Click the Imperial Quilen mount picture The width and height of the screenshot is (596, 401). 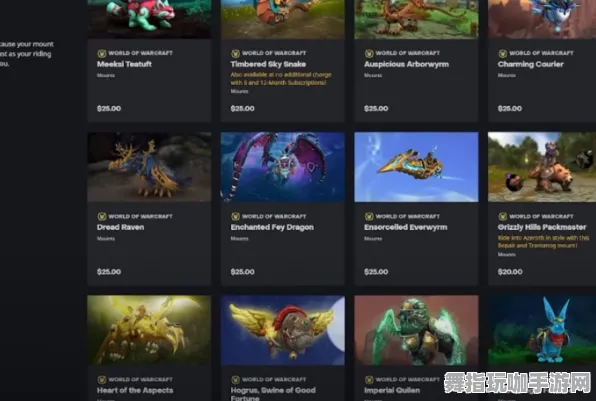coord(416,330)
